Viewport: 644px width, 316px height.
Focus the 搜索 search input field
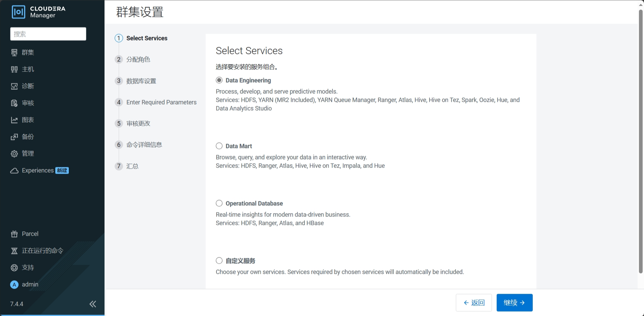click(x=48, y=34)
